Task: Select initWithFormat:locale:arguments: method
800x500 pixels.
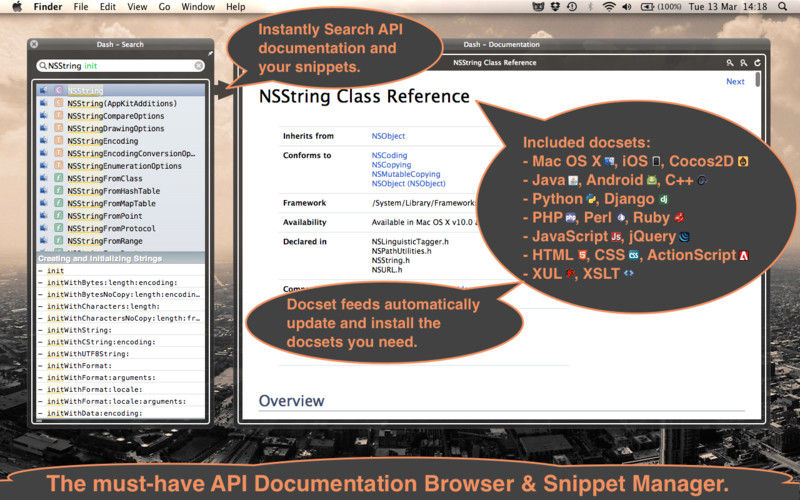Action: point(121,402)
